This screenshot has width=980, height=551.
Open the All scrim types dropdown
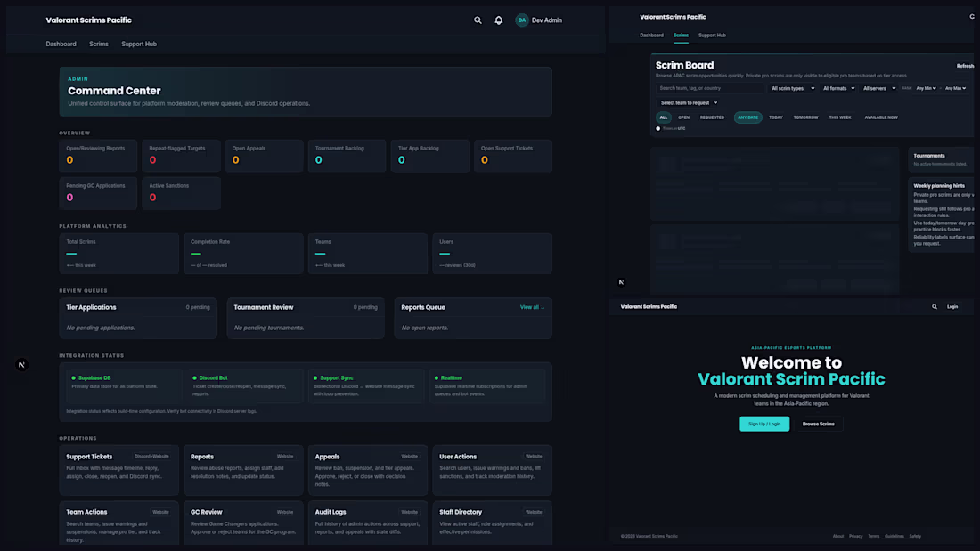coord(791,87)
